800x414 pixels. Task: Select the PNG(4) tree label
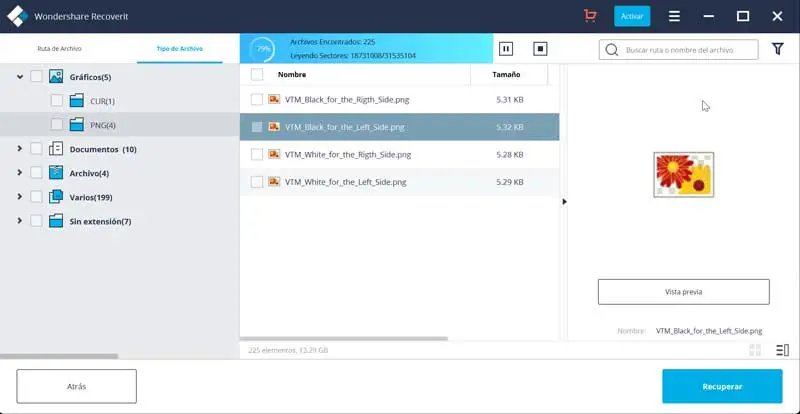point(103,125)
